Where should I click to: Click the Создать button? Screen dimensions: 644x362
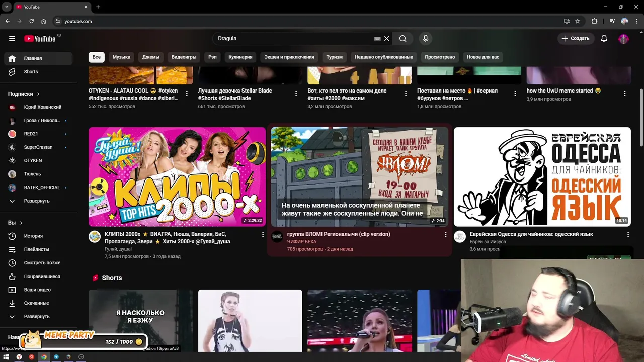click(576, 38)
